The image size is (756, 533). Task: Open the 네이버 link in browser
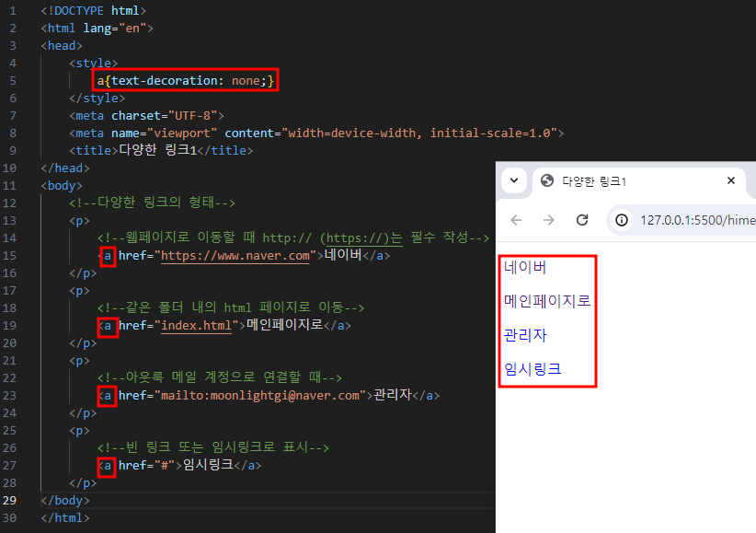[525, 267]
